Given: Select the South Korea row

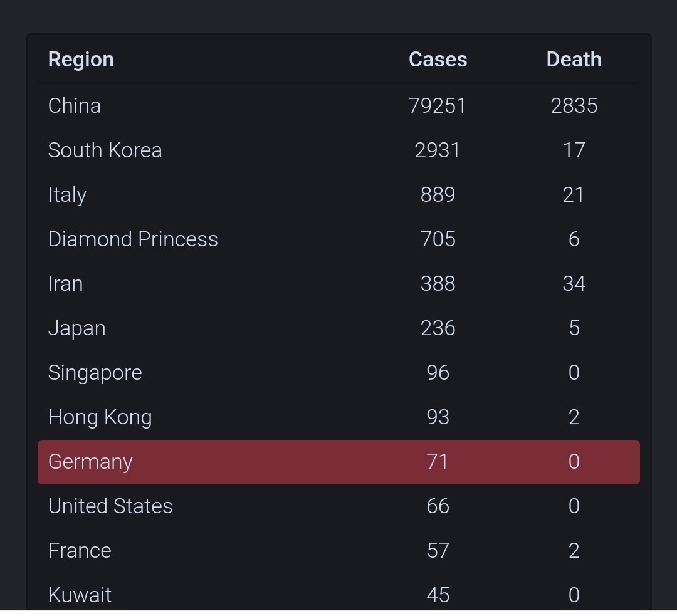Looking at the screenshot, I should point(338,150).
